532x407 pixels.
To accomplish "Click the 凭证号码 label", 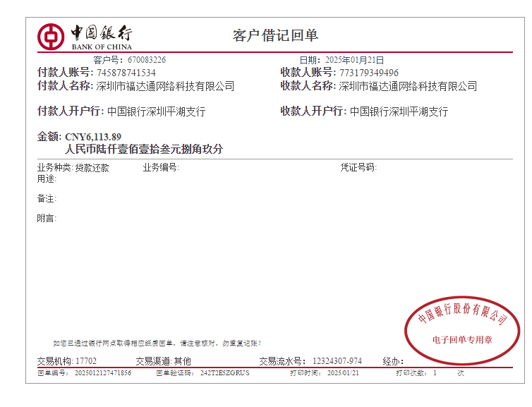I will point(358,168).
